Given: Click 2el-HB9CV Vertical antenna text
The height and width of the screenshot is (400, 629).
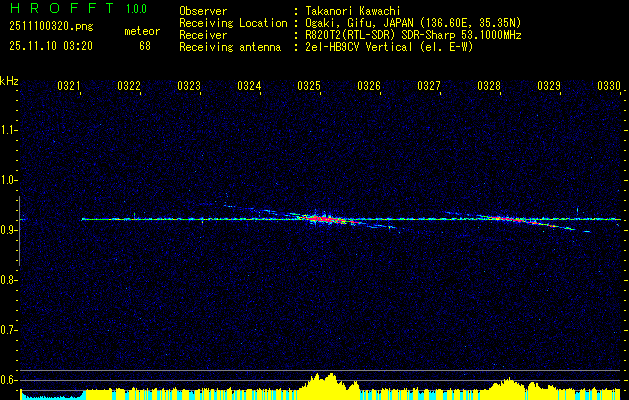Looking at the screenshot, I should tap(387, 47).
